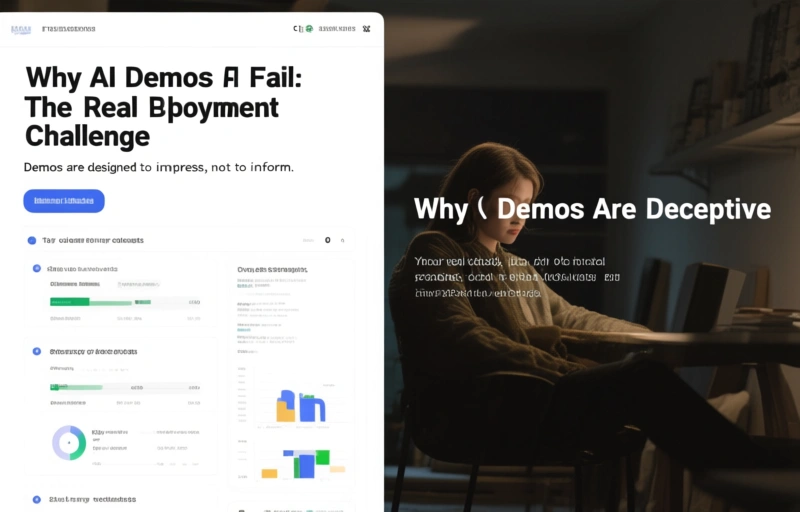800x512 pixels.
Task: Click the faded paragraph below the Deceptive heading
Action: click(517, 277)
